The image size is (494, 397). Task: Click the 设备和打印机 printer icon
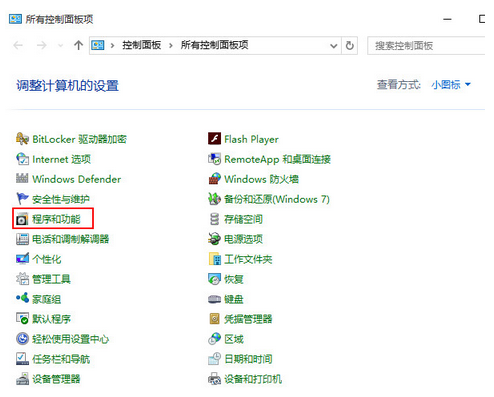(x=214, y=379)
